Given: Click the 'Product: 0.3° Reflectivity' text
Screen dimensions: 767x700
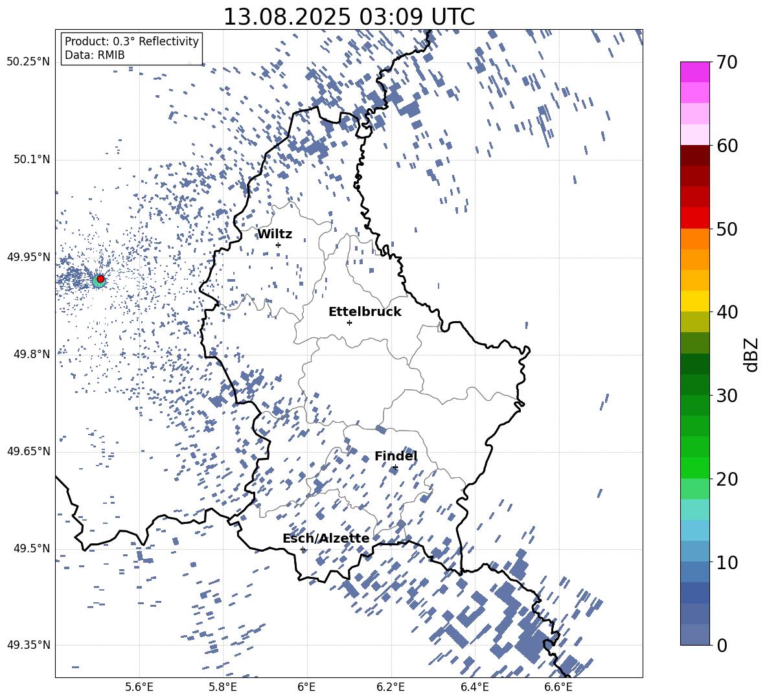Looking at the screenshot, I should tap(132, 41).
